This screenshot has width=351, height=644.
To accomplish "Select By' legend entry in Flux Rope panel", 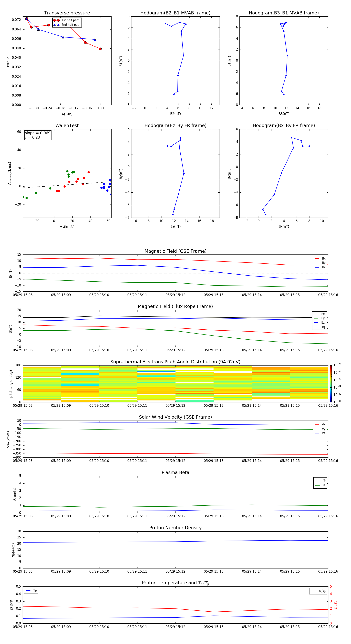I will [x=320, y=318].
